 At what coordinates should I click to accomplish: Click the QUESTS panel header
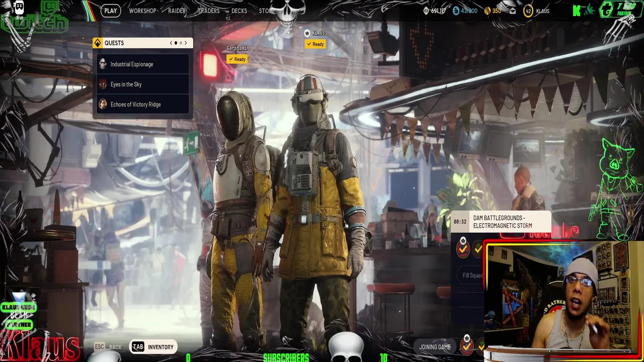pyautogui.click(x=142, y=43)
